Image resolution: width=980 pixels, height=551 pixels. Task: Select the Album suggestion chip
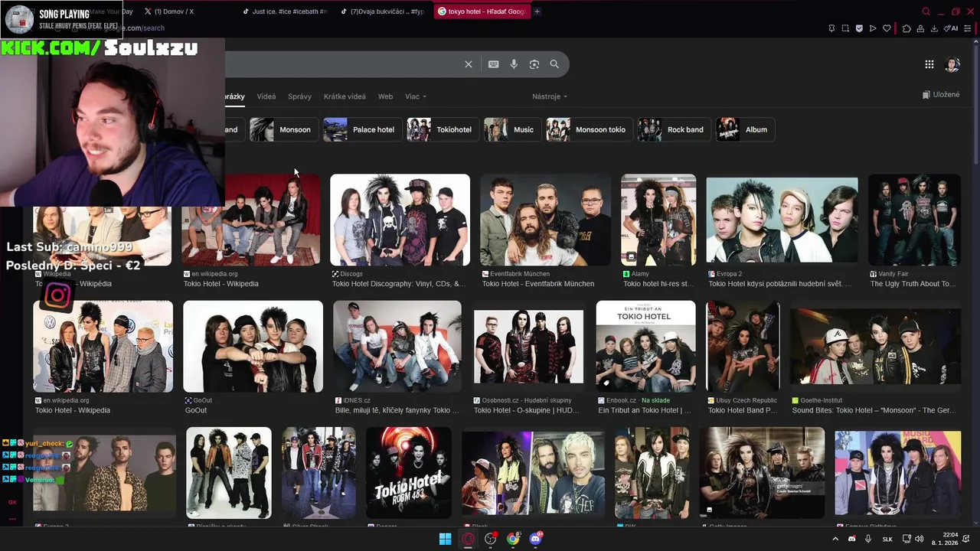point(744,129)
